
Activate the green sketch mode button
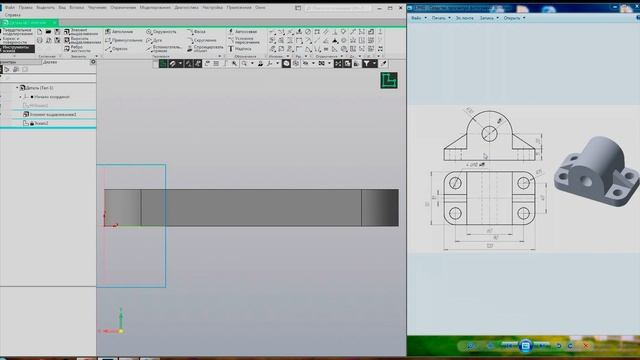163,64
